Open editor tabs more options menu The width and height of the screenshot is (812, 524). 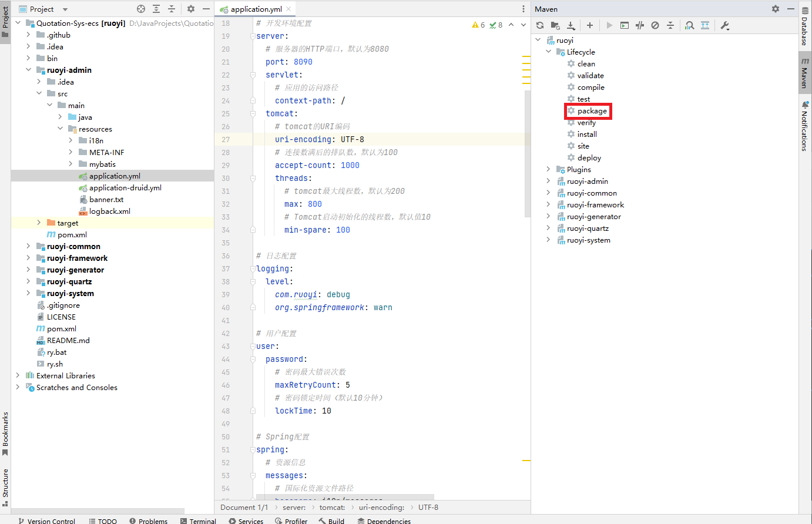(524, 9)
